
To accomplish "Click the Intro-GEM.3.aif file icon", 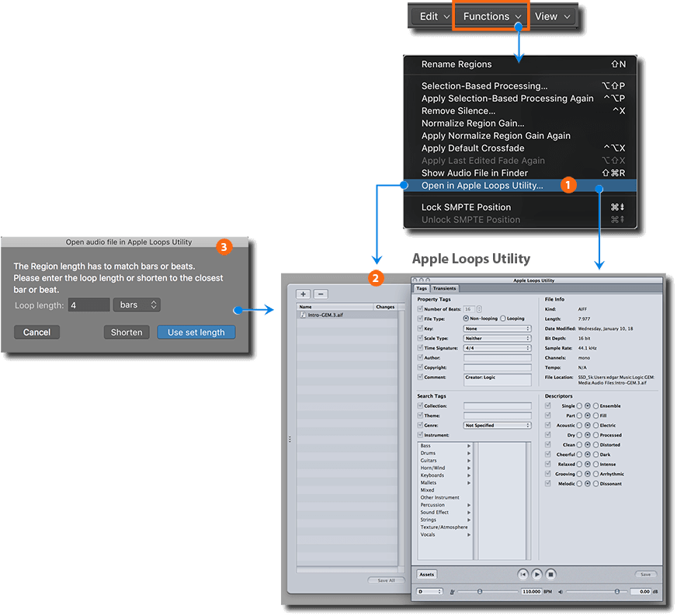I will pos(303,315).
